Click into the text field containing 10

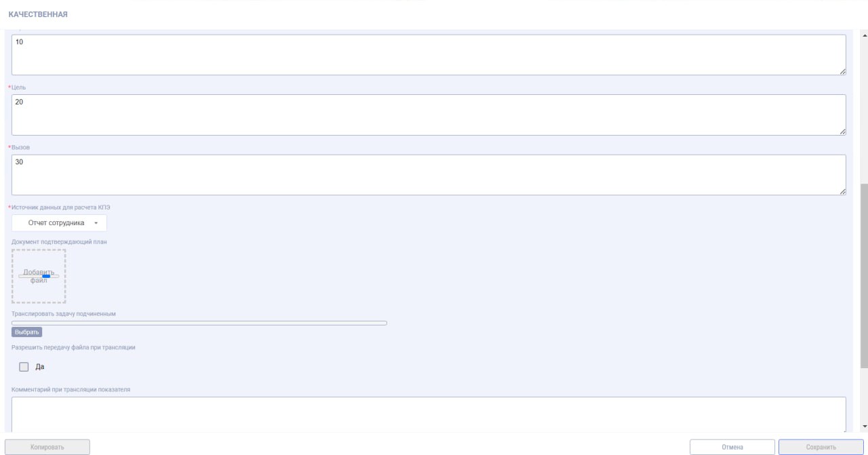point(427,54)
